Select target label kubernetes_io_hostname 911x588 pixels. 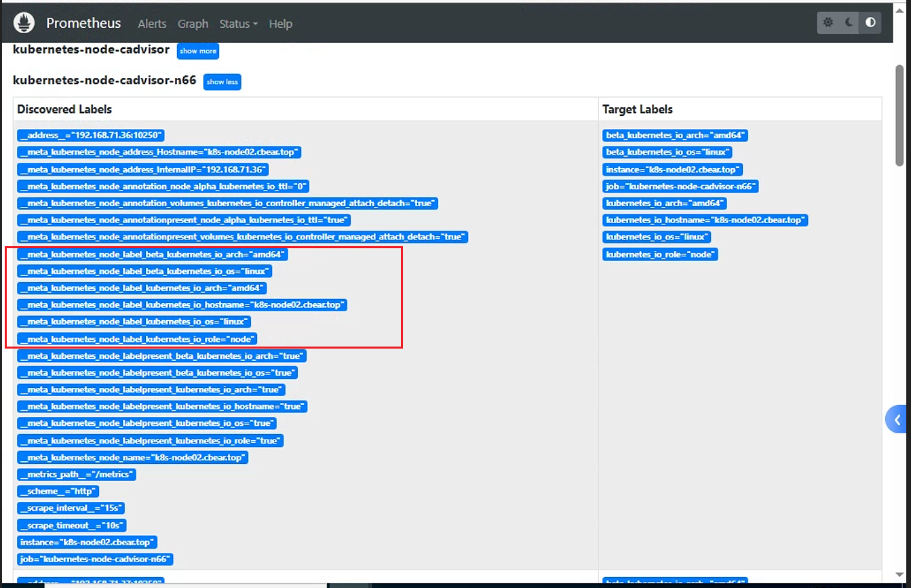tap(705, 220)
